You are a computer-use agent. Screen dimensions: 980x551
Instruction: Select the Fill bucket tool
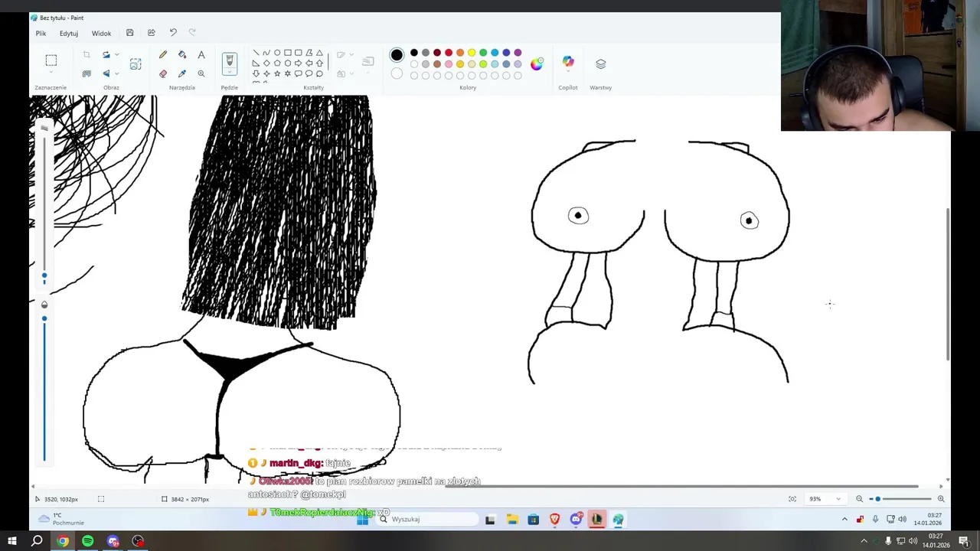[x=182, y=55]
